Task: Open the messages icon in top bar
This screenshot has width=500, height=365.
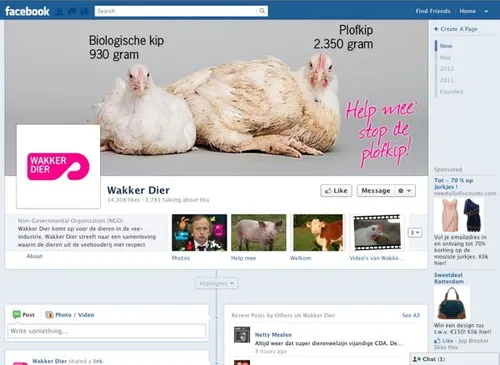Action: click(x=72, y=12)
